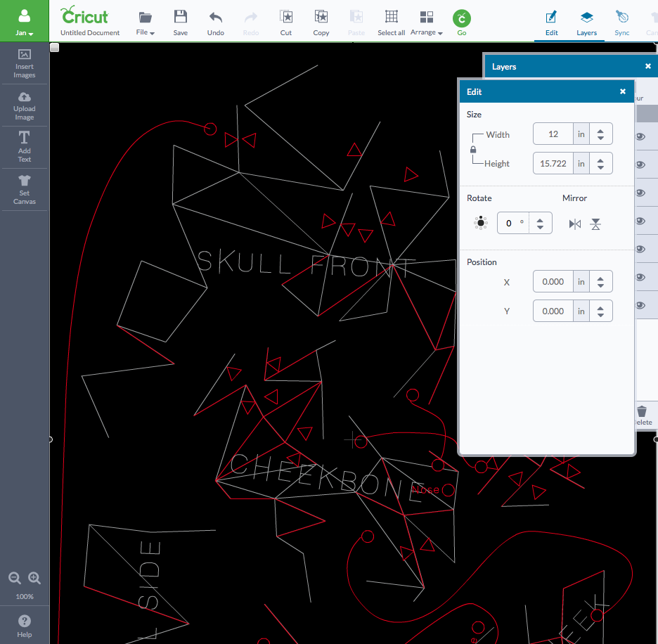Viewport: 658px width, 644px height.
Task: Increase Width with the up arrow
Action: [600, 131]
